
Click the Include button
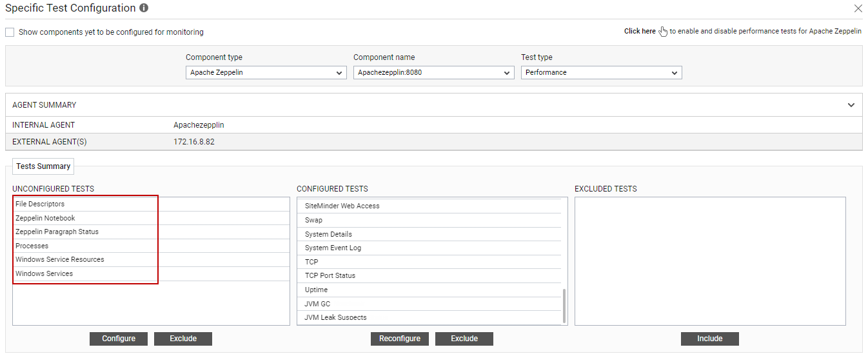pyautogui.click(x=710, y=339)
